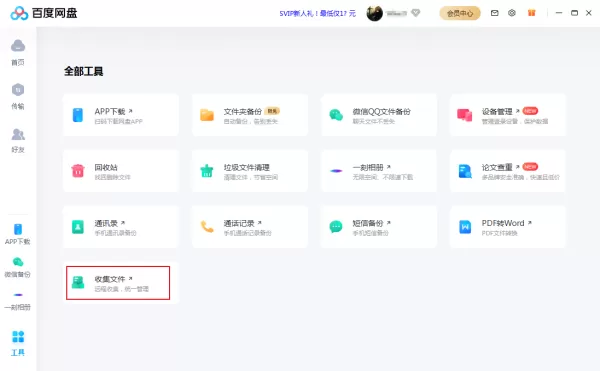Image resolution: width=600 pixels, height=371 pixels.
Task: Open the mail message icon
Action: (494, 13)
